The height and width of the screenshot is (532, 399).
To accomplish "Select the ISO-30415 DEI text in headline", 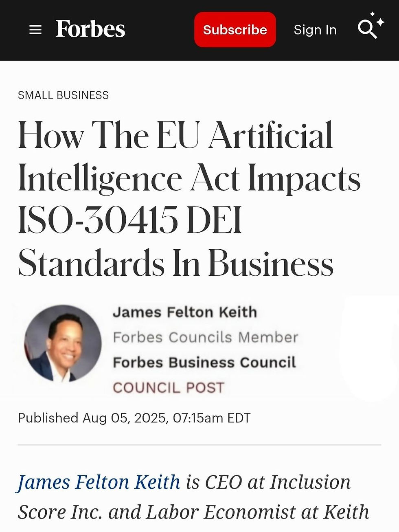I will 130,220.
